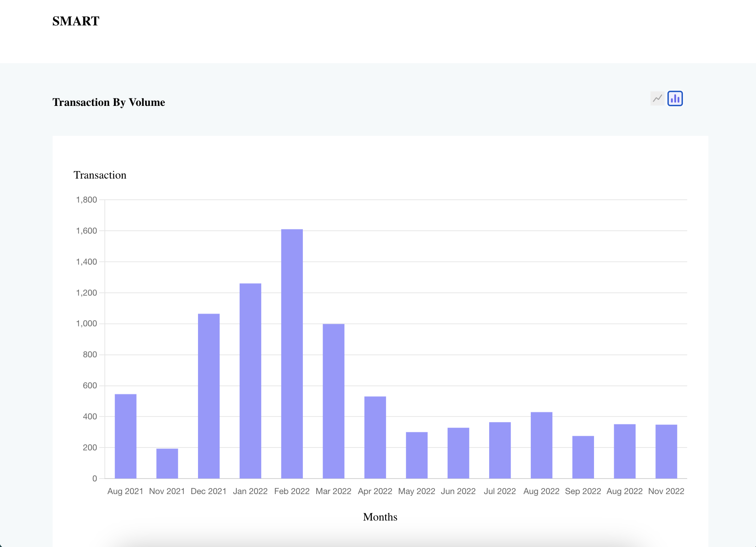Select the Jun 2022 bar
The height and width of the screenshot is (547, 756).
(458, 453)
